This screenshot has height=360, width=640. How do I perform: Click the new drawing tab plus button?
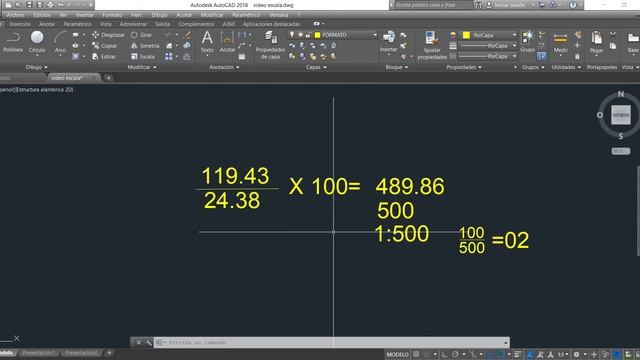pos(109,78)
